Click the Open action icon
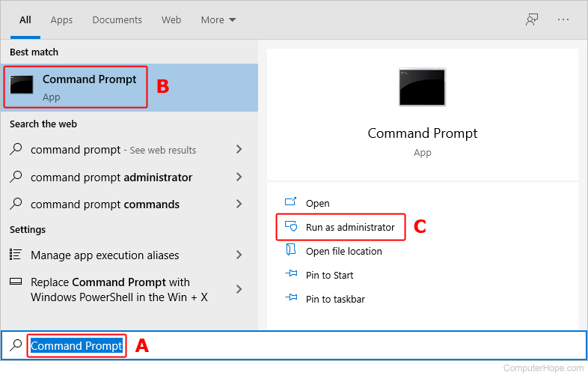 290,202
